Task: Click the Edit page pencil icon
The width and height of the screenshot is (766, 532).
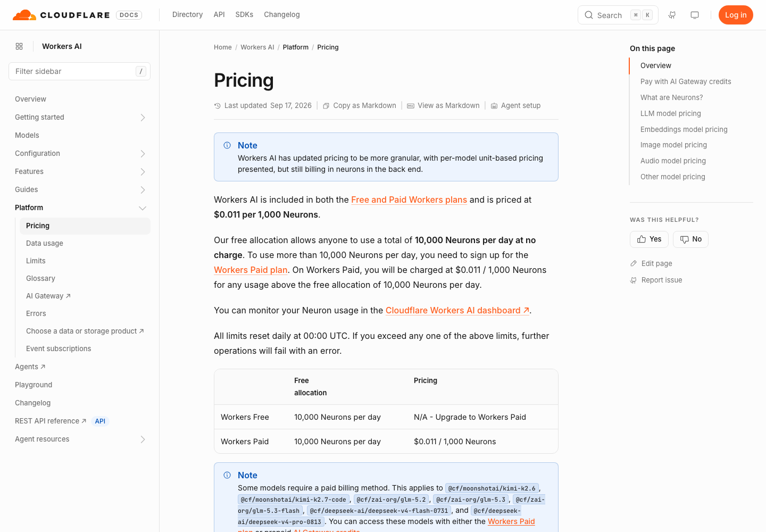Action: [x=634, y=263]
